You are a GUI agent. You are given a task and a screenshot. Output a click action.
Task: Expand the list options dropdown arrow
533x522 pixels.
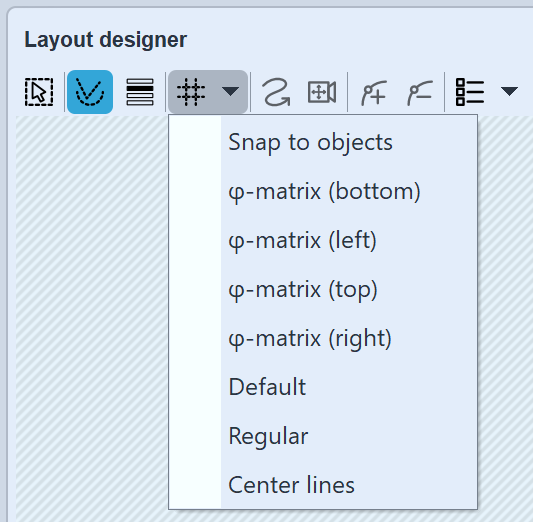509,91
